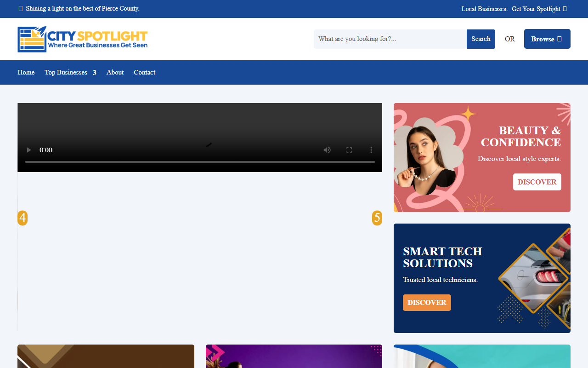588x368 pixels.
Task: Enter video fullscreen mode
Action: (x=349, y=150)
